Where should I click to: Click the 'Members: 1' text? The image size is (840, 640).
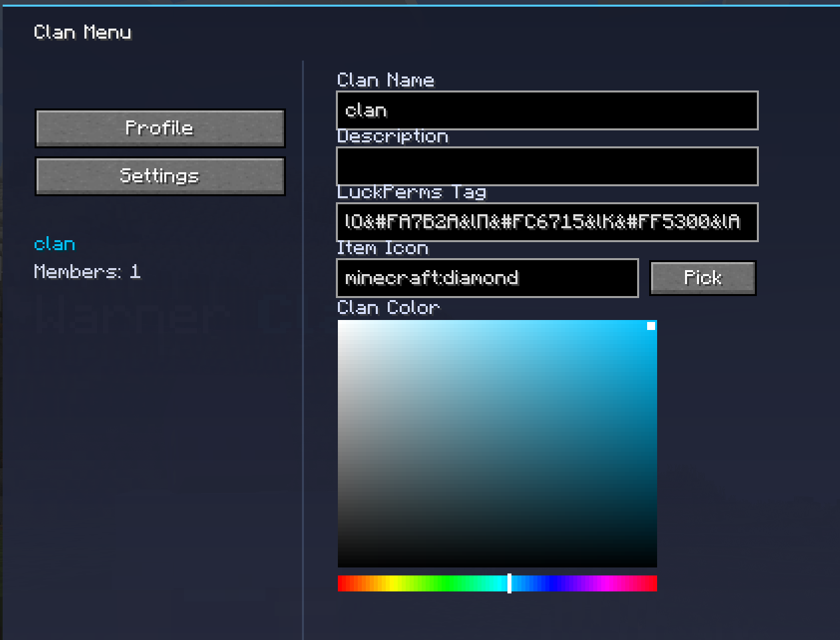point(87,271)
